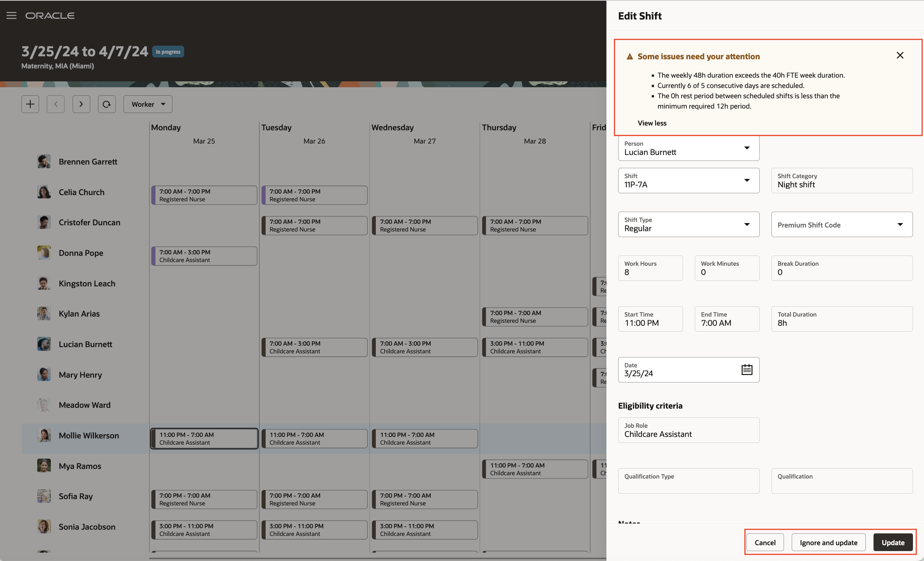Open the Shift Type dropdown
This screenshot has height=561, width=924.
click(747, 225)
